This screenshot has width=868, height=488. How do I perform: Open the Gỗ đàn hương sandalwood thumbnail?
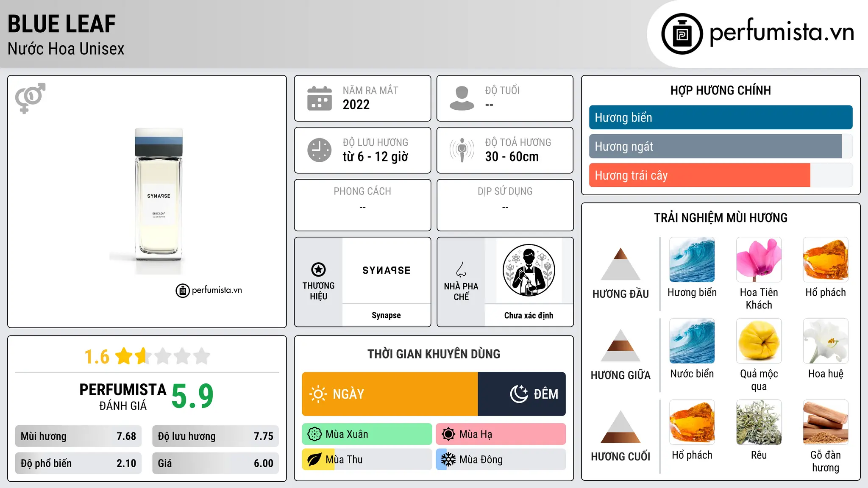pos(826,422)
